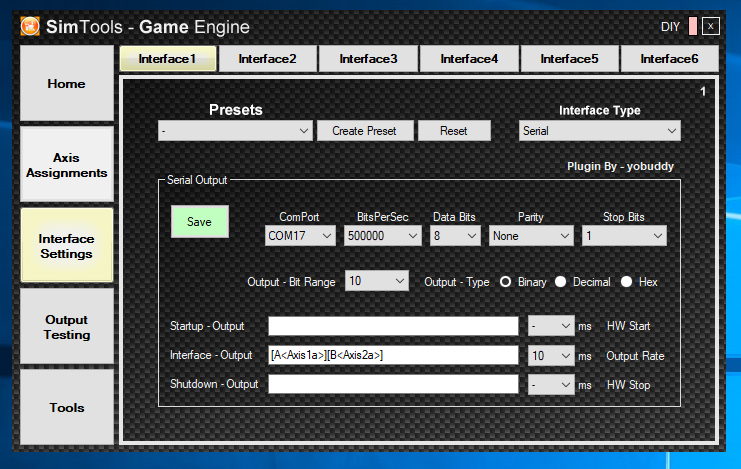Viewport: 741px width, 469px height.
Task: Open the Tools section
Action: coord(67,408)
